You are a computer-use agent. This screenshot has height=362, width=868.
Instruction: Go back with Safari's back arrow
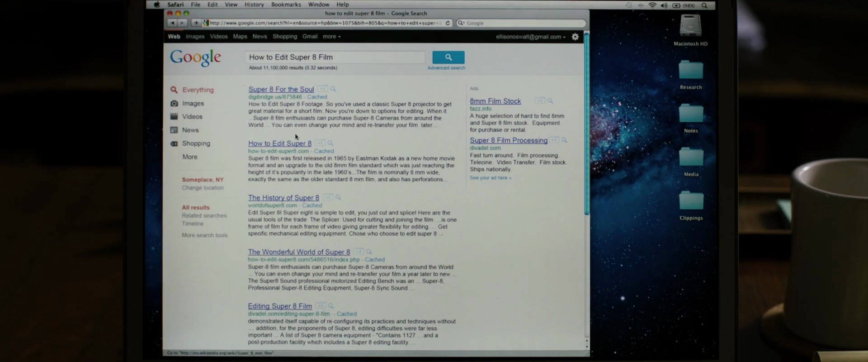pyautogui.click(x=172, y=23)
